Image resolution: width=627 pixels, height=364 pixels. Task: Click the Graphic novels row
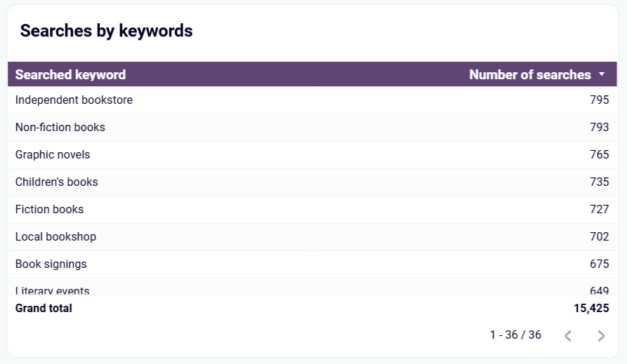[x=312, y=154]
